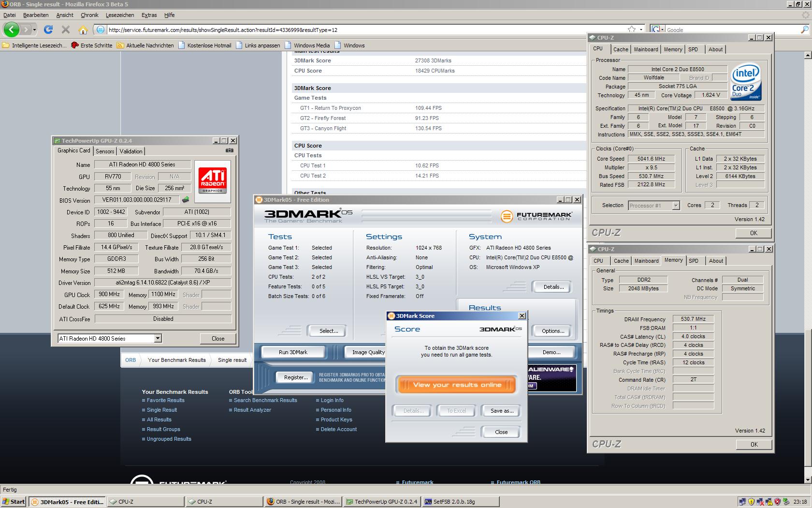Image resolution: width=812 pixels, height=508 pixels.
Task: Open the Cache tab in upper CPU-Z
Action: (x=621, y=49)
